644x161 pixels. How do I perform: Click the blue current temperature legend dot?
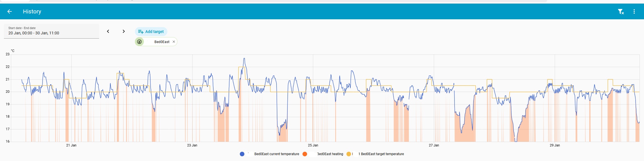tap(242, 154)
